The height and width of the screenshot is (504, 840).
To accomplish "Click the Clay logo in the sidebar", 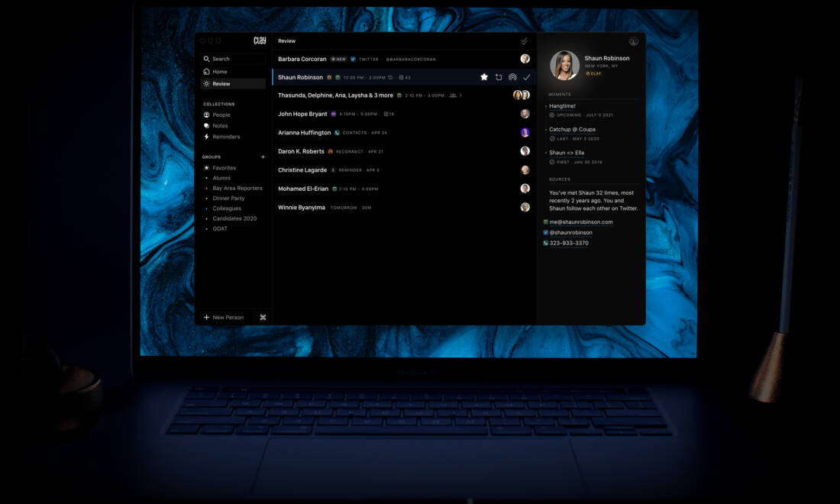I will [260, 41].
